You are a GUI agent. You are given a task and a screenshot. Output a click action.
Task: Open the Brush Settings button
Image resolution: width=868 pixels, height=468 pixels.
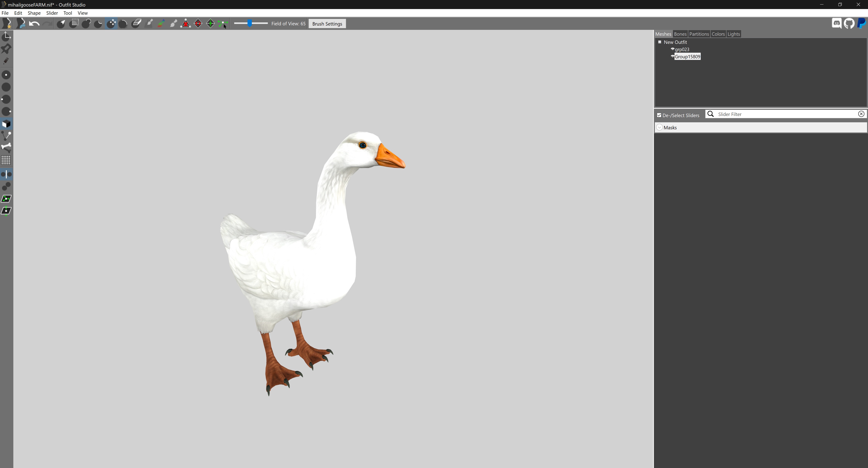[327, 24]
